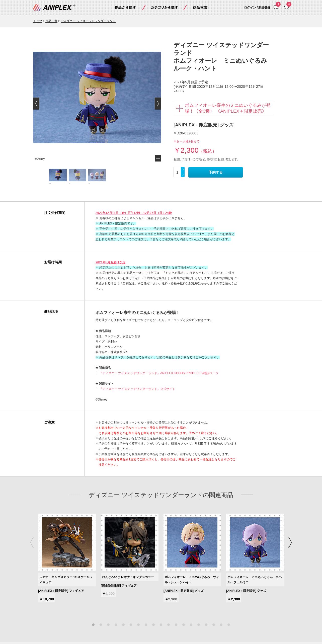This screenshot has width=322, height=644.
Task: Click 注文受付期間 date red text
Action: click(x=134, y=213)
